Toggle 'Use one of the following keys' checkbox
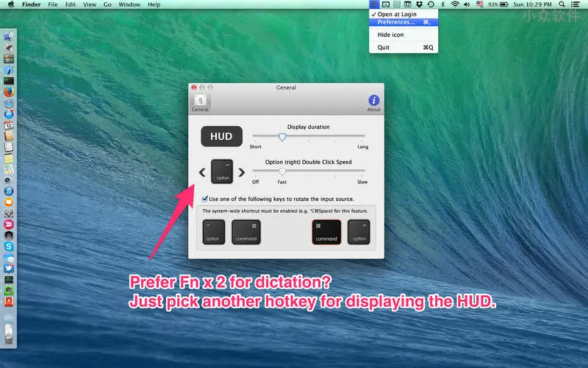The width and height of the screenshot is (588, 368). coord(205,199)
